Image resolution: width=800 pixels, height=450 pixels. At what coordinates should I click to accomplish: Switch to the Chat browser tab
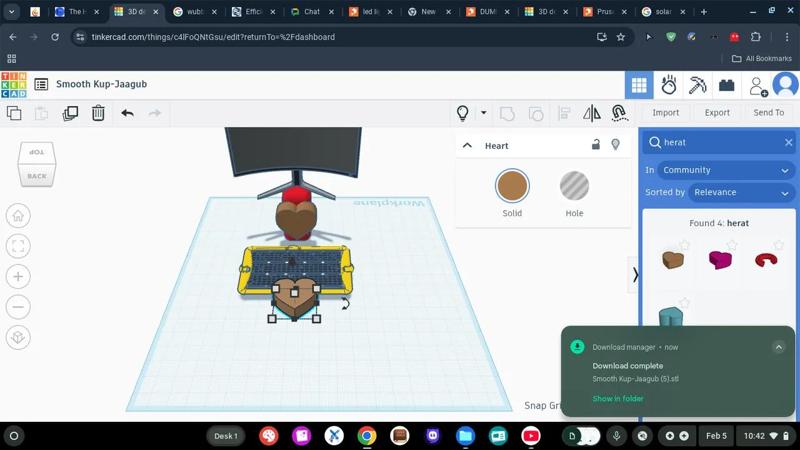pos(312,11)
